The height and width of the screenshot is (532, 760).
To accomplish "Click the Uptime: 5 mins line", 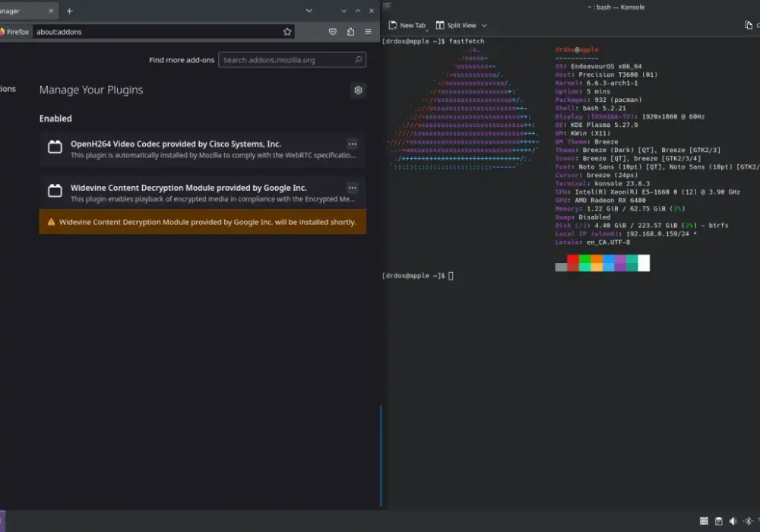I will pyautogui.click(x=583, y=91).
